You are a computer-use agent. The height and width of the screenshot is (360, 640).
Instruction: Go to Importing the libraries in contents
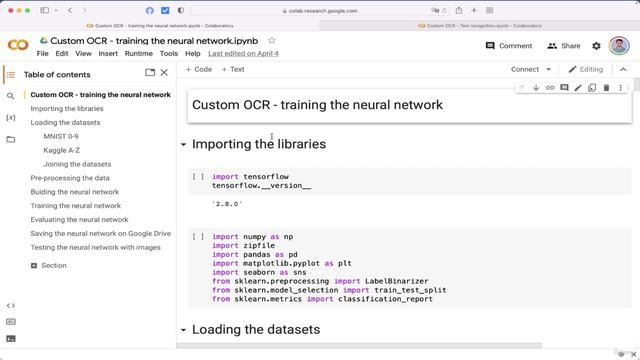(67, 109)
